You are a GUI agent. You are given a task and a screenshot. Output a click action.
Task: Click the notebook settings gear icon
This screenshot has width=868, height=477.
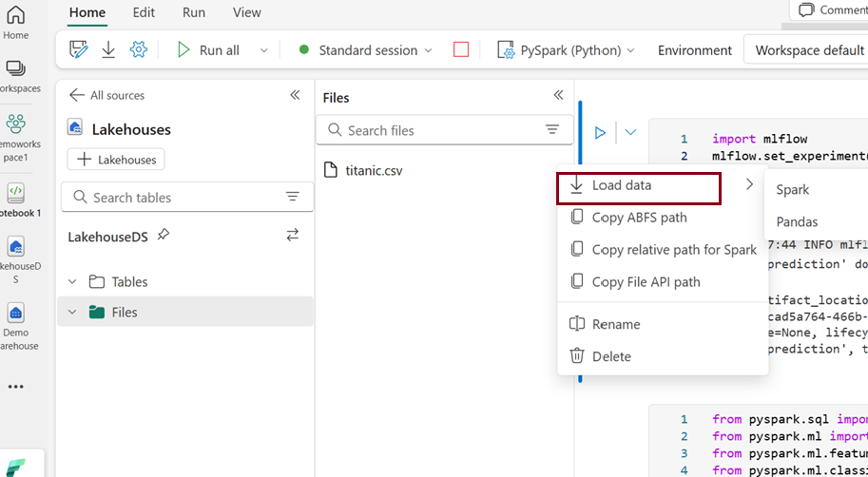click(x=139, y=50)
